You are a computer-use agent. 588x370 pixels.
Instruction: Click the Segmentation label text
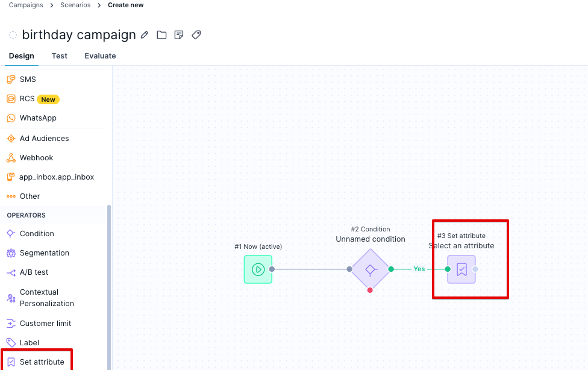[x=44, y=253]
